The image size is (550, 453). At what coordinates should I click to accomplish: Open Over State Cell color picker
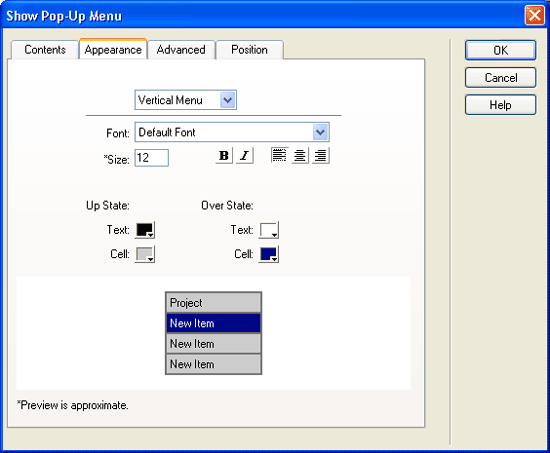[x=269, y=254]
